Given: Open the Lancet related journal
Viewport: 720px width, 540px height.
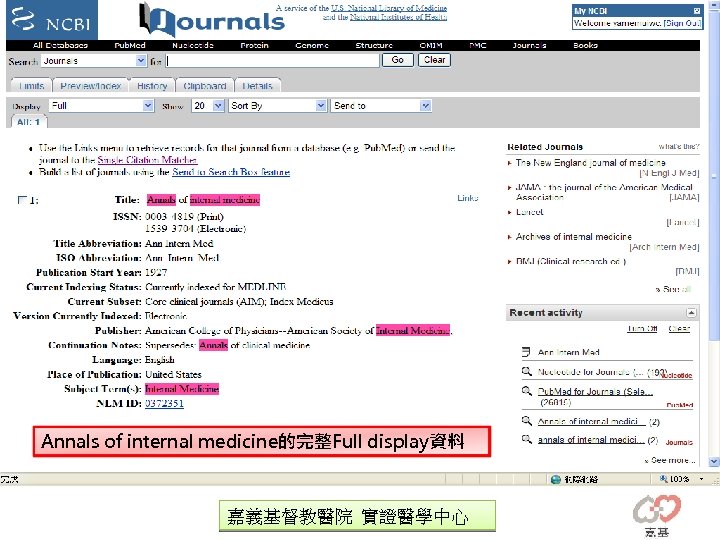Looking at the screenshot, I should pos(529,212).
